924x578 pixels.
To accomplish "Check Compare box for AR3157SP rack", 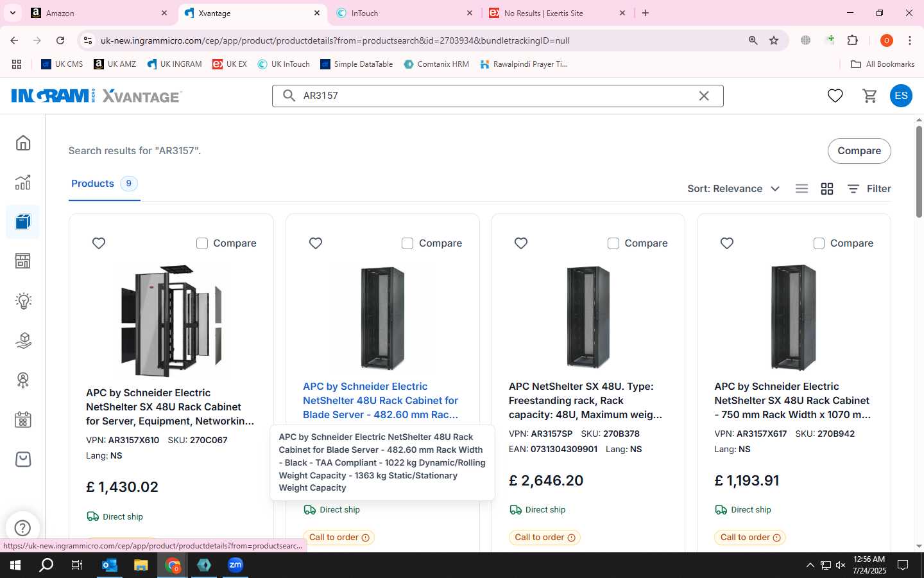I will click(x=613, y=243).
